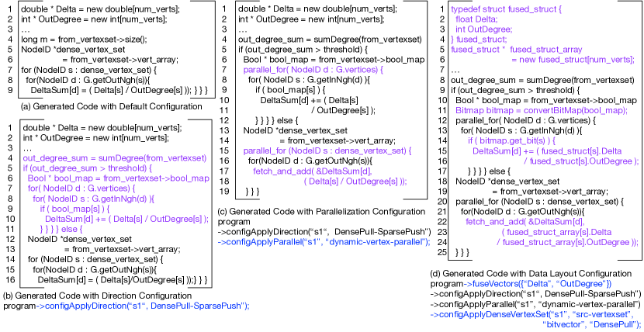Click "/ fused_struct[s].OutDegree );" on line 16, panel (d)
Screen dimensions: 644x332
[581, 163]
